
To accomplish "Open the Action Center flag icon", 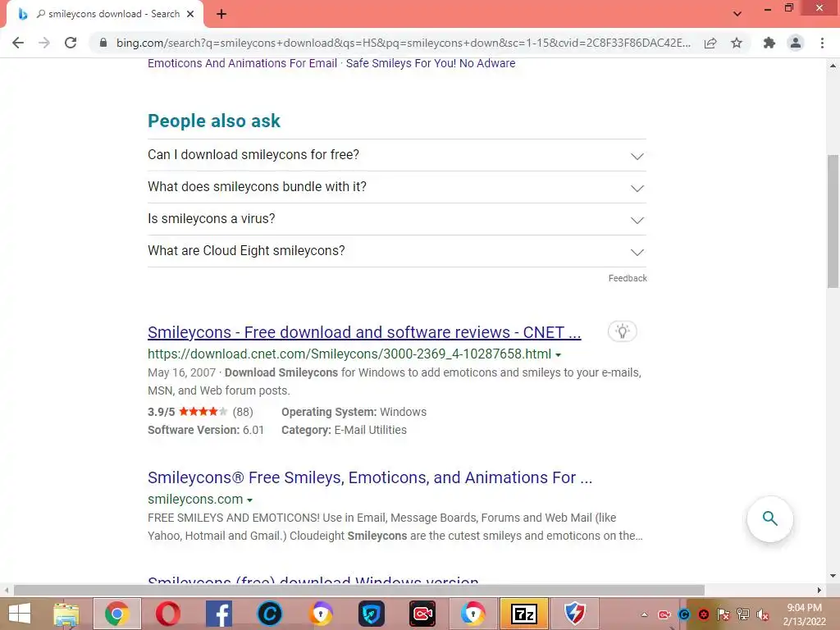I will [724, 614].
